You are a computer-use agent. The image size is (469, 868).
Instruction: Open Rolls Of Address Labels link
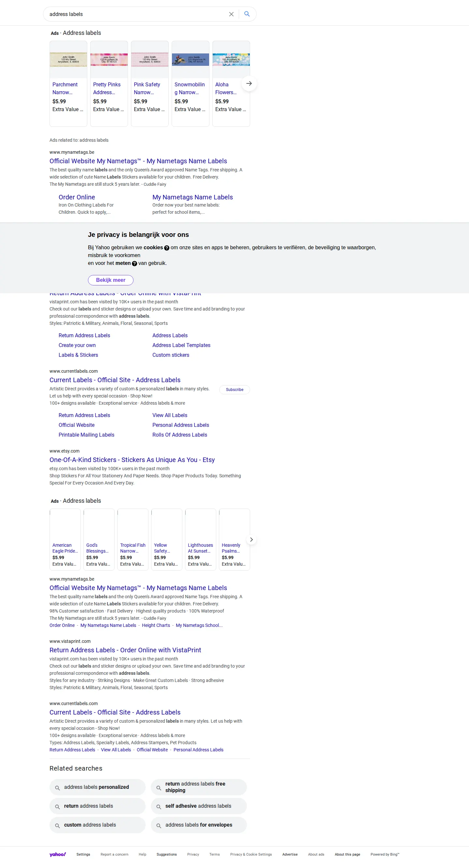[179, 435]
